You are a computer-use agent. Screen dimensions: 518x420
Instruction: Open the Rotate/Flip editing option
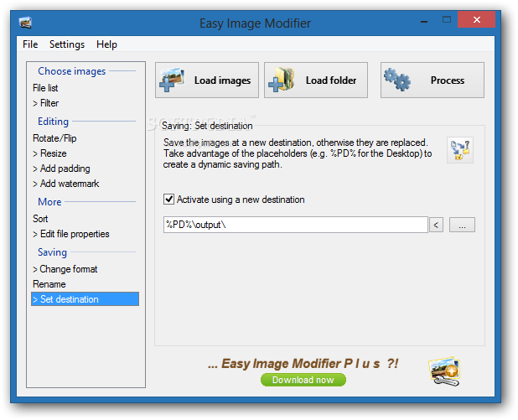coord(54,138)
